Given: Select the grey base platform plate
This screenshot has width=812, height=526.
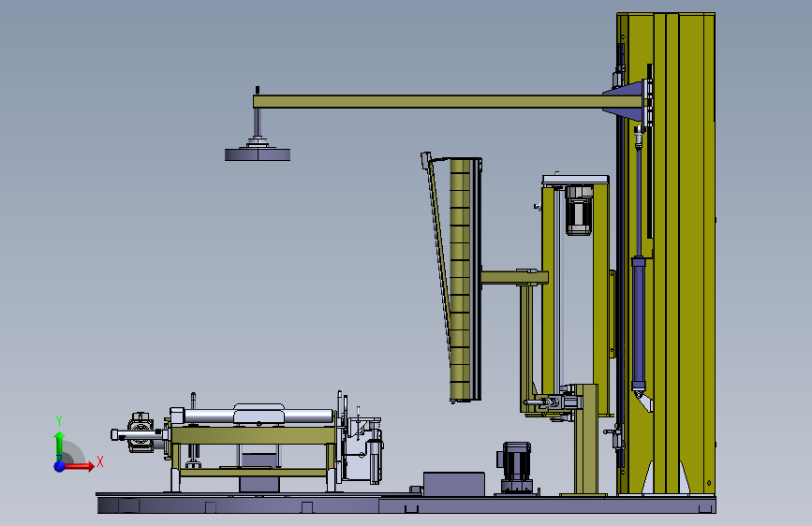Looking at the screenshot, I should point(406,504).
